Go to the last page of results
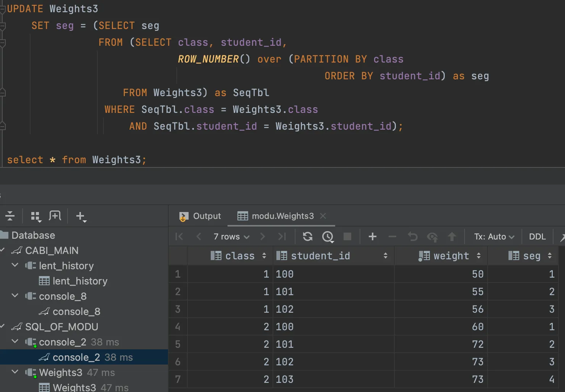The width and height of the screenshot is (565, 392). [282, 237]
